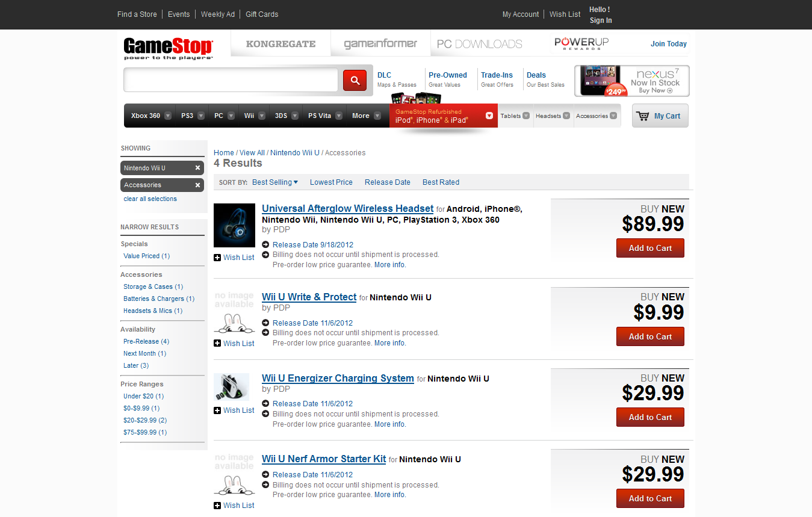Open the Game Informer tab
The image size is (812, 517).
(380, 44)
